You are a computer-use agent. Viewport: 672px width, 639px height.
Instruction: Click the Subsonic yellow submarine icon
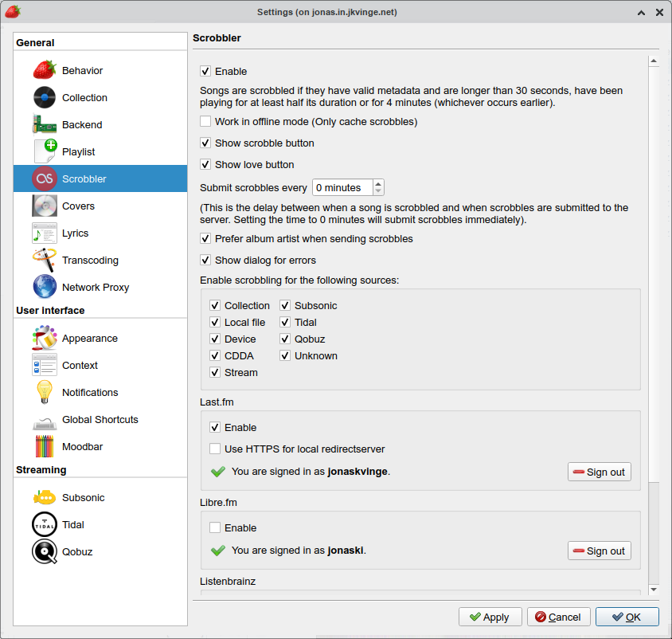pyautogui.click(x=46, y=497)
